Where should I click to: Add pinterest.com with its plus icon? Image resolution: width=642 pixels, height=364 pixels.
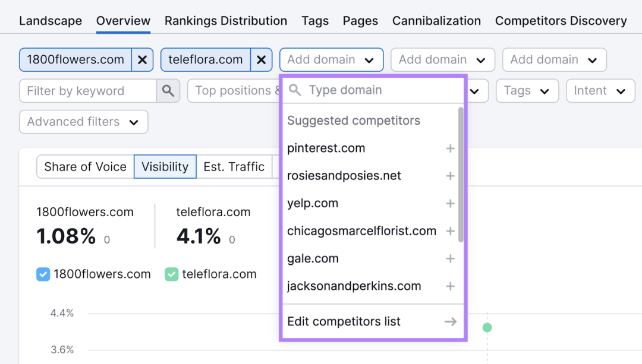[451, 148]
